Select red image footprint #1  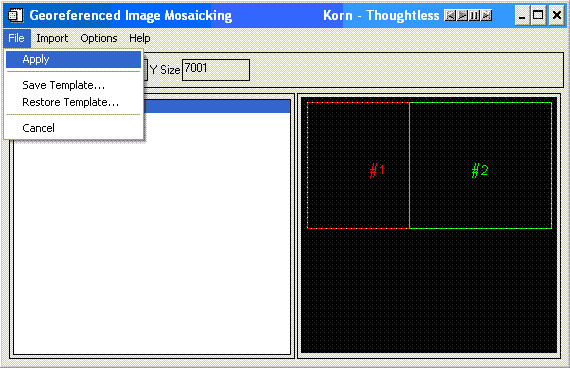[358, 165]
